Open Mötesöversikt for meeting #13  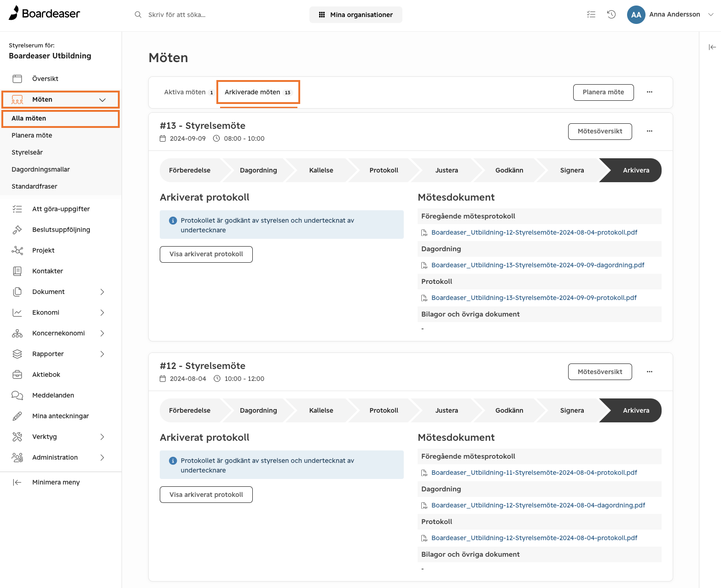[x=600, y=131]
